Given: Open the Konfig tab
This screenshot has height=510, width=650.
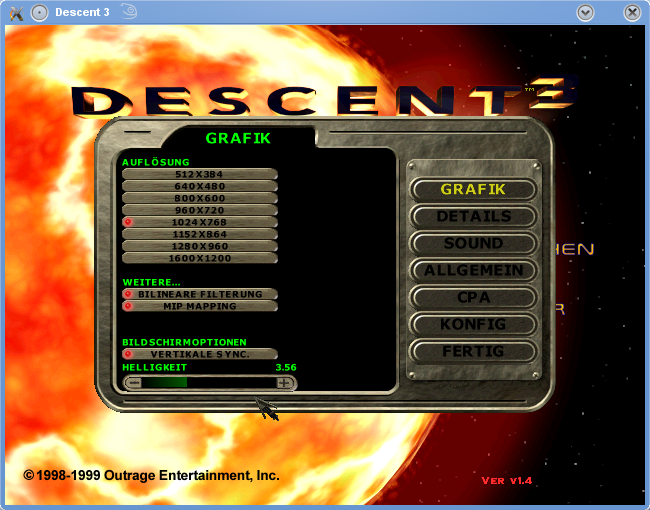Looking at the screenshot, I should point(473,324).
